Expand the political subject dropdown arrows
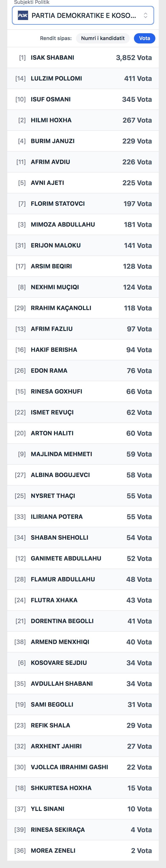This screenshot has height=868, width=166. [145, 16]
